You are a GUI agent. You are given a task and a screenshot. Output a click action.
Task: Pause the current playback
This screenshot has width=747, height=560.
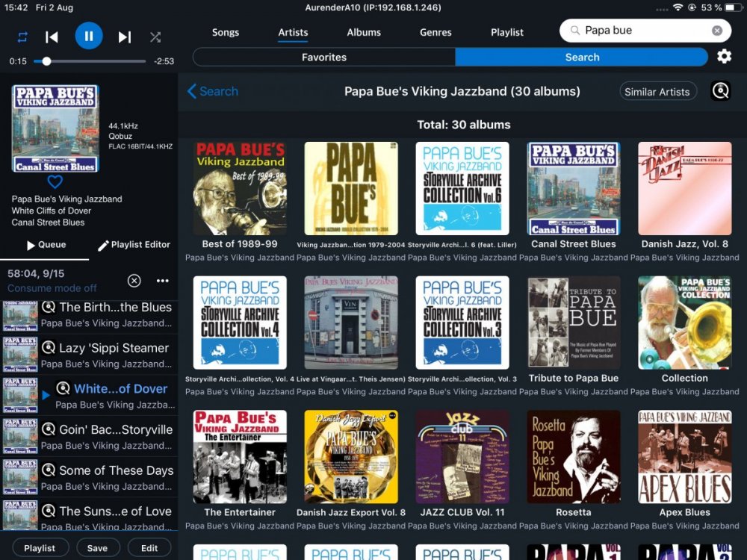89,36
